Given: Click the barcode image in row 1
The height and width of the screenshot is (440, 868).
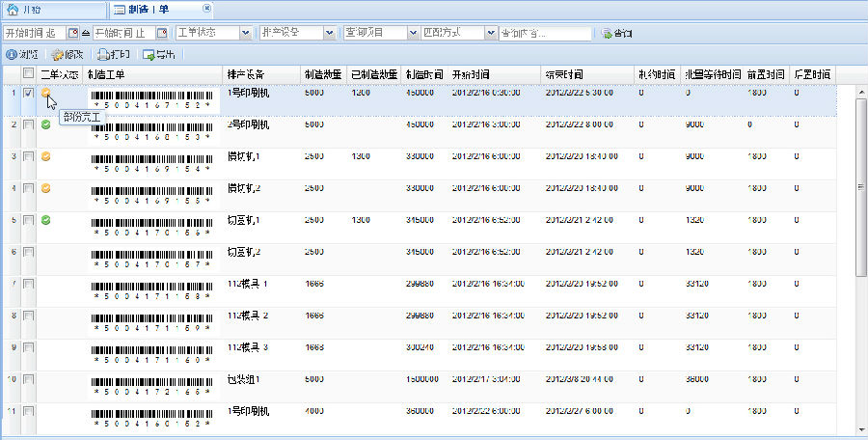Looking at the screenshot, I should point(152,100).
